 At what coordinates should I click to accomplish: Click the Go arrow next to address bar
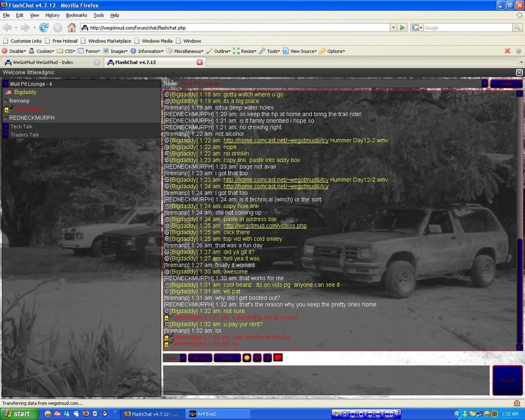coord(403,28)
